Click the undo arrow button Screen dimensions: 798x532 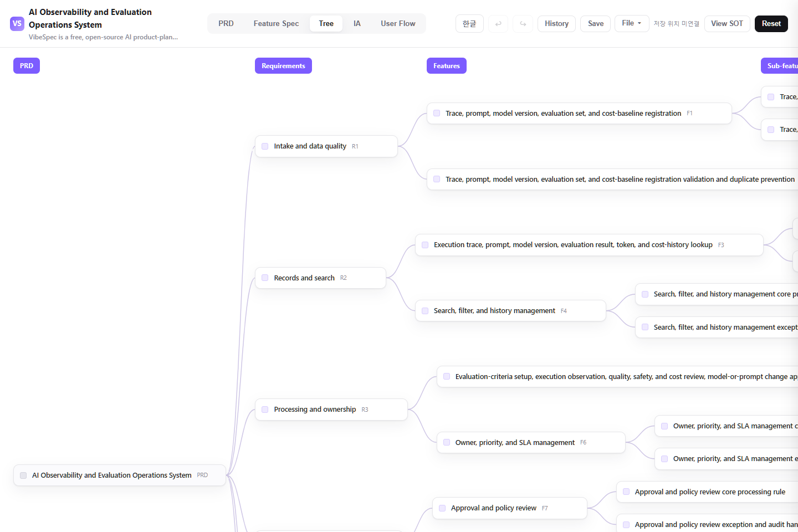(498, 24)
